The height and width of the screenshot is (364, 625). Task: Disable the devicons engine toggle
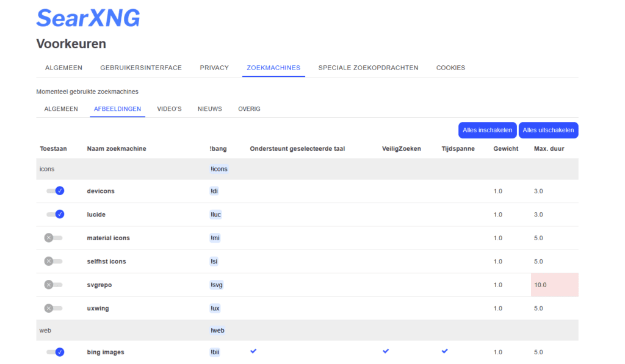tap(55, 191)
